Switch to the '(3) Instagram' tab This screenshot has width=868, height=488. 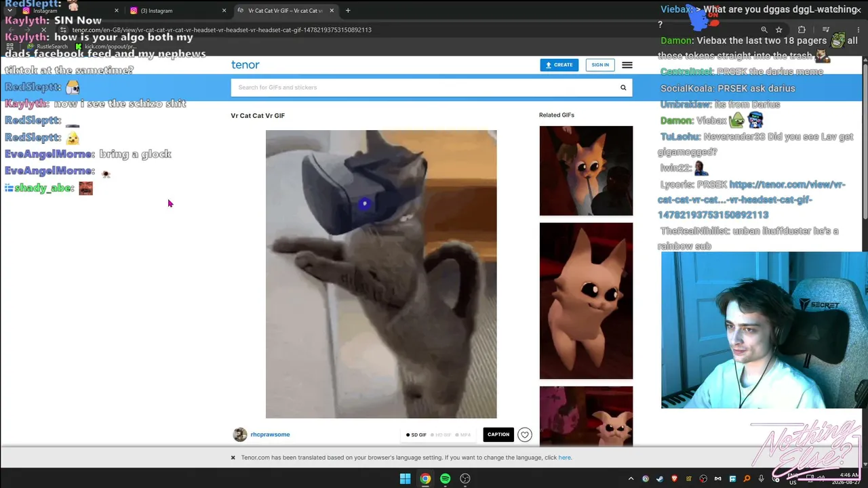point(179,11)
